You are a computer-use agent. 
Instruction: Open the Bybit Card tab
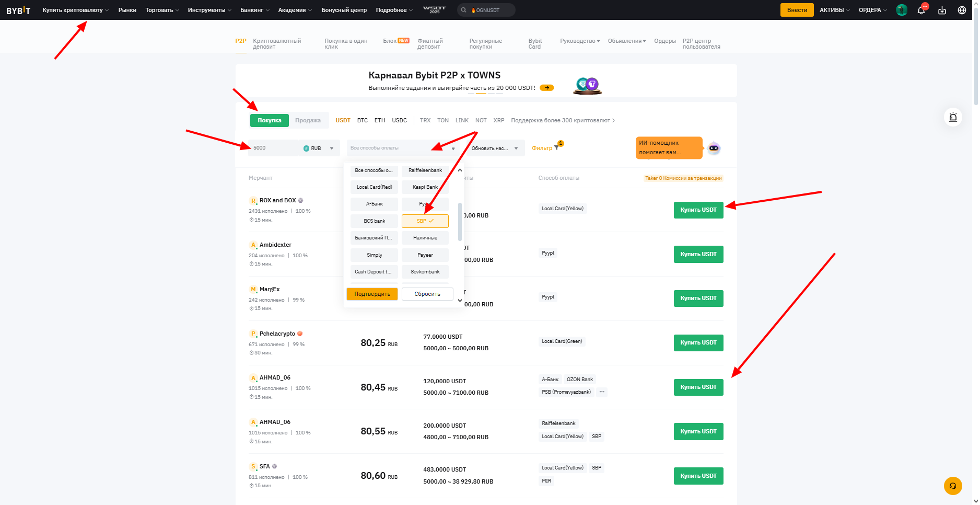point(535,44)
